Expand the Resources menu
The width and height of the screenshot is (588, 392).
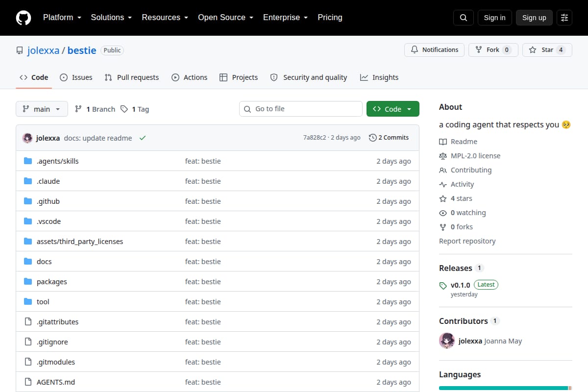click(x=165, y=18)
